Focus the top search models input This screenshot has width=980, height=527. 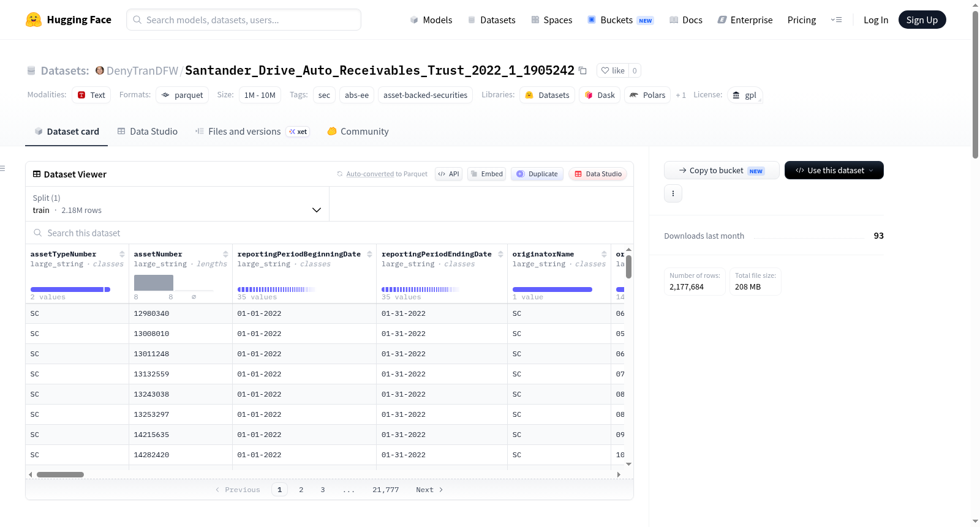point(244,20)
